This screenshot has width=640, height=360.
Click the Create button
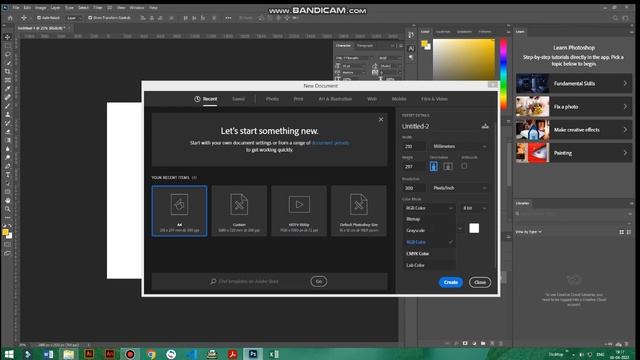(x=451, y=282)
